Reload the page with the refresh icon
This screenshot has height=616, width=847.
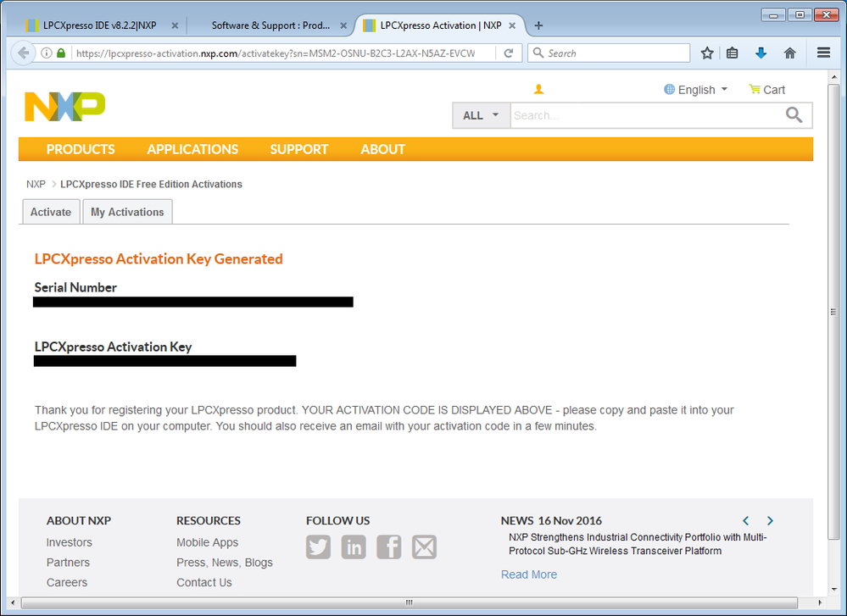click(509, 53)
